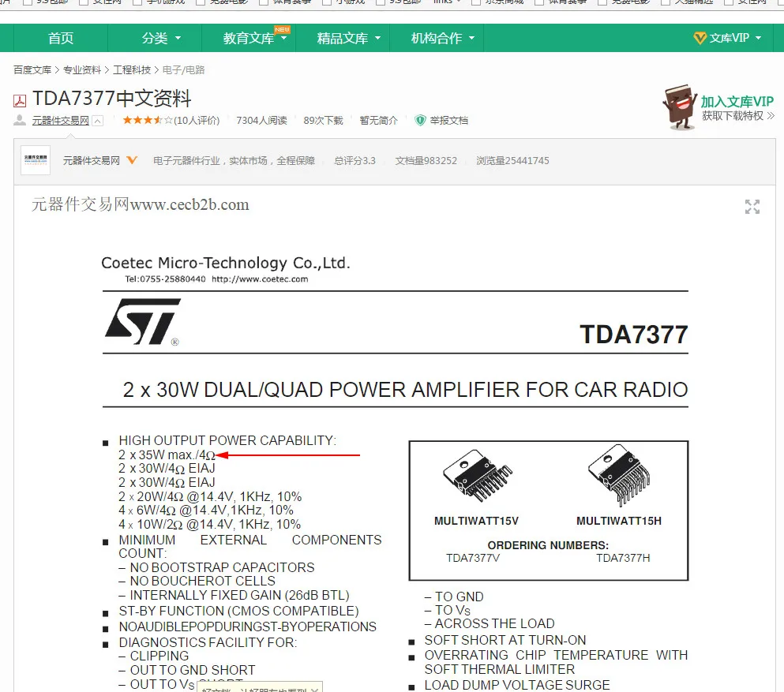Expand the 机构合作 dropdown arrow
This screenshot has height=692, width=784.
(x=471, y=38)
